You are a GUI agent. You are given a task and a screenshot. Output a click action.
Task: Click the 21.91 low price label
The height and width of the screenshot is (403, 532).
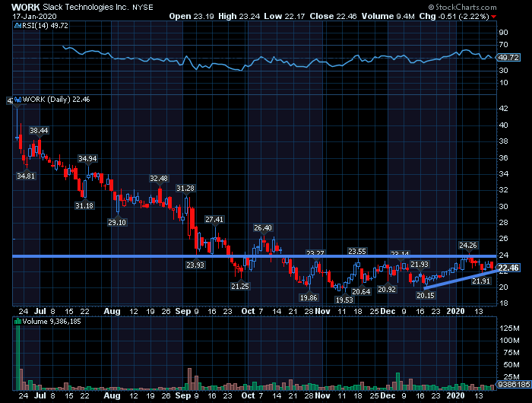481,281
